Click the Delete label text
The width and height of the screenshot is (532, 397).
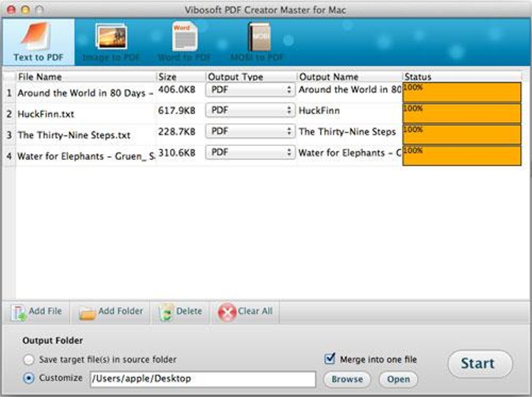[x=189, y=311]
